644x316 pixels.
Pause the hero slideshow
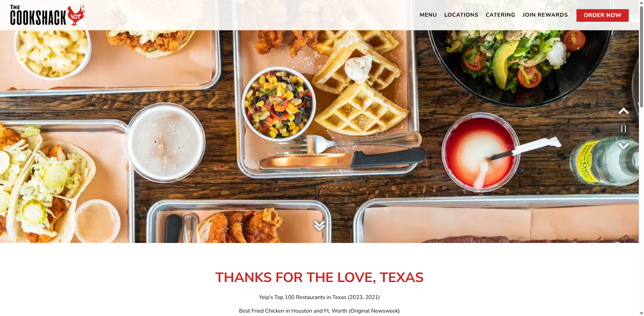tap(623, 129)
